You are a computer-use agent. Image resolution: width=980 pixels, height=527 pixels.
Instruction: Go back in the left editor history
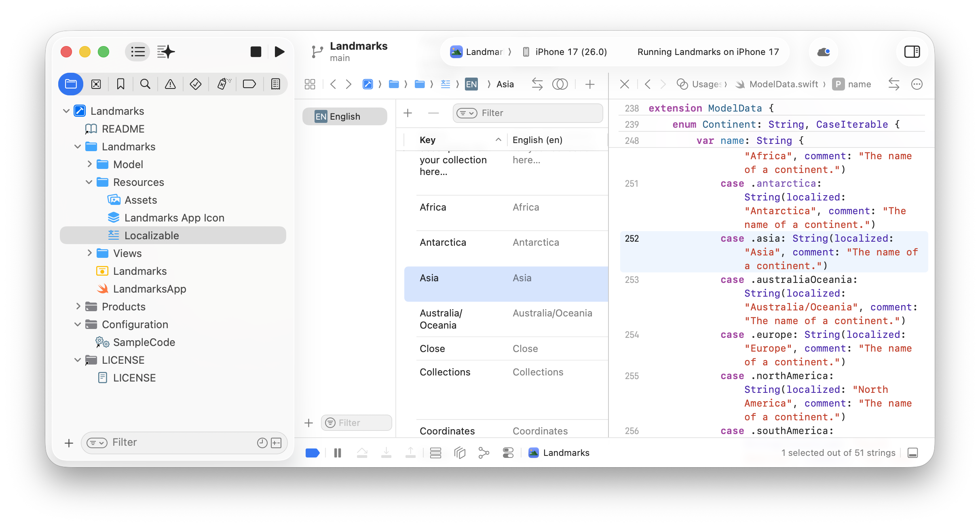tap(333, 84)
